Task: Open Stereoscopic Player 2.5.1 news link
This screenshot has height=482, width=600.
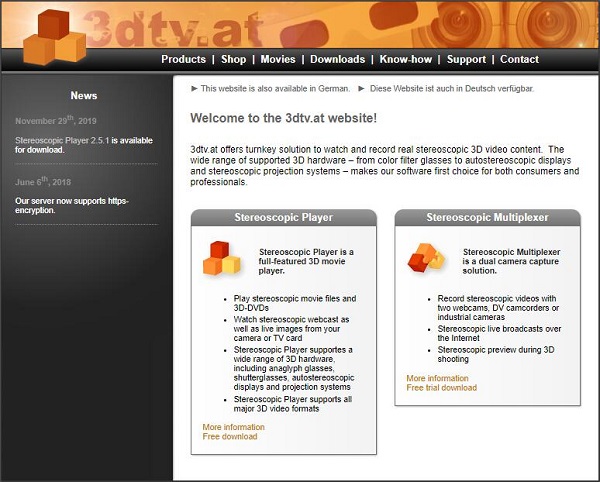Action: click(62, 140)
